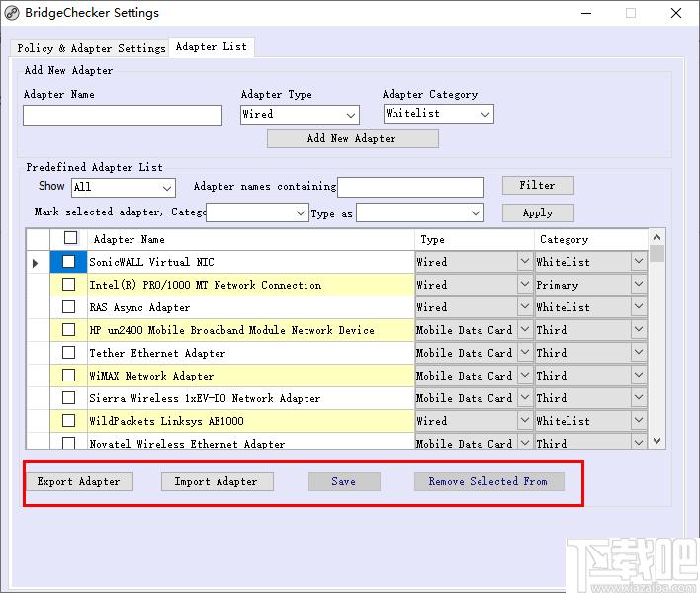Click the Add New Adapter button
Image resolution: width=700 pixels, height=593 pixels.
tap(353, 138)
